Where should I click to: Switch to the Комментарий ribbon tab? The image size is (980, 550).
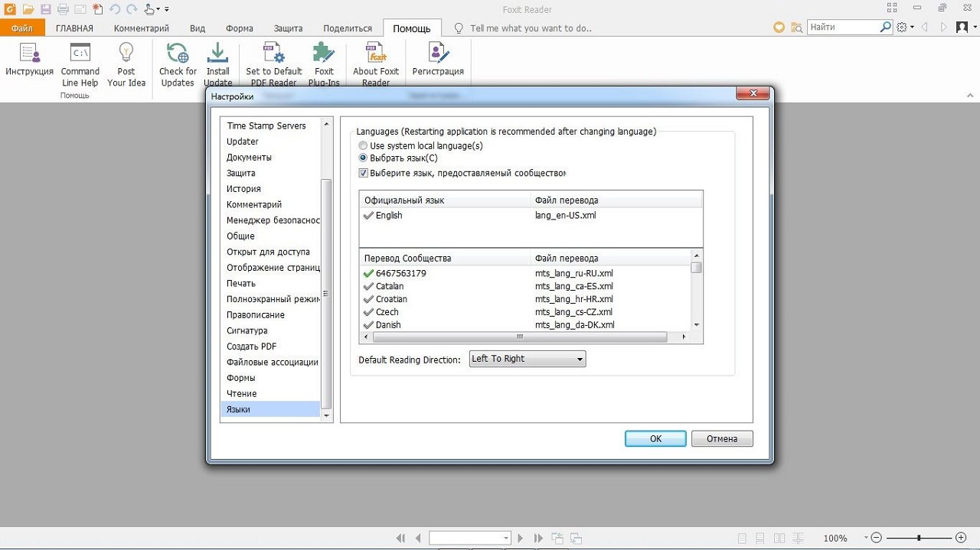point(142,28)
